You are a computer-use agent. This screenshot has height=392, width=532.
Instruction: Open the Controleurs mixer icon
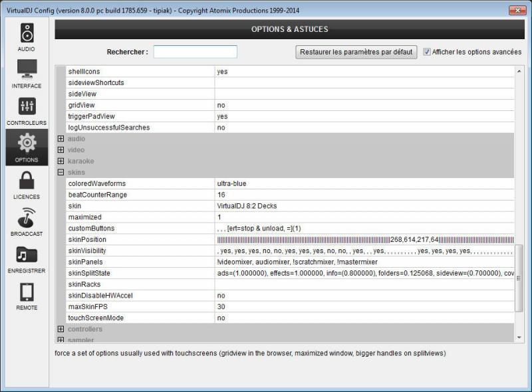[x=27, y=106]
